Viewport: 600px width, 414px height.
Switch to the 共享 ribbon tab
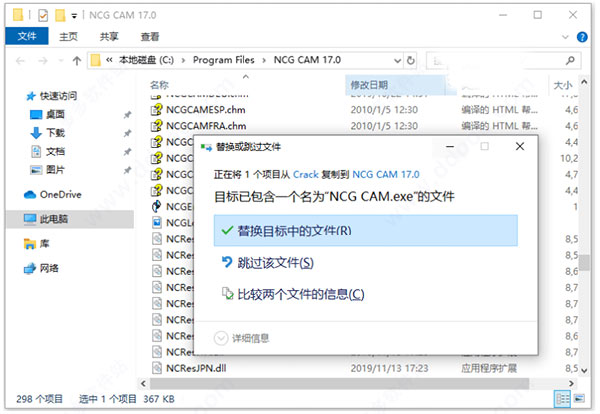pos(109,37)
